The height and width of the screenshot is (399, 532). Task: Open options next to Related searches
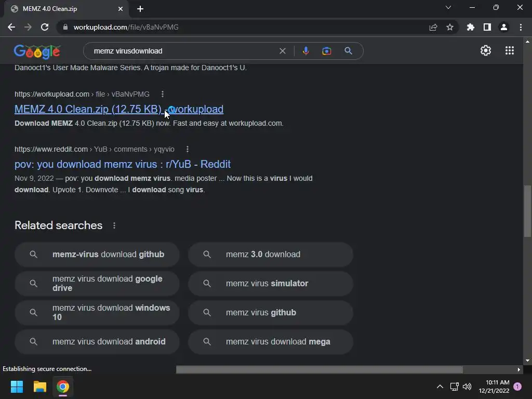coord(114,225)
